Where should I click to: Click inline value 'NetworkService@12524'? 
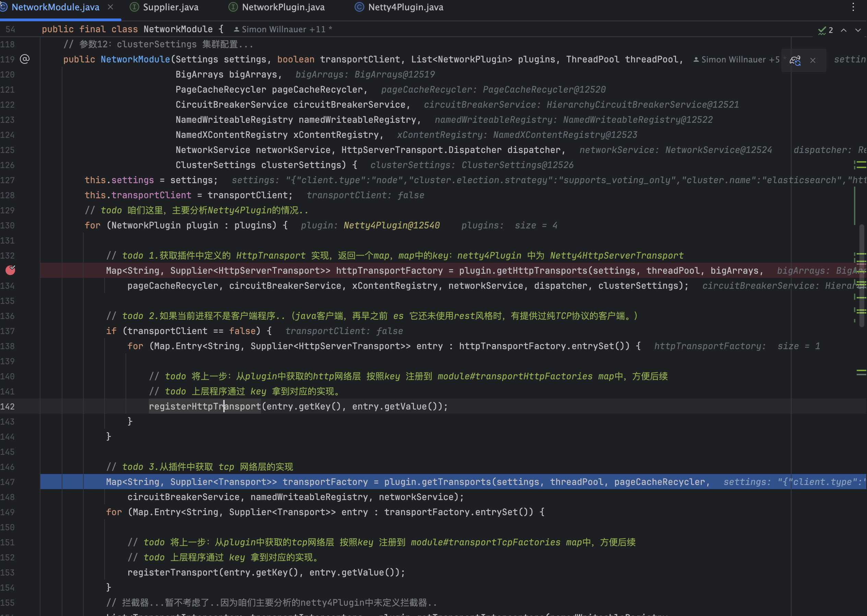click(x=718, y=150)
